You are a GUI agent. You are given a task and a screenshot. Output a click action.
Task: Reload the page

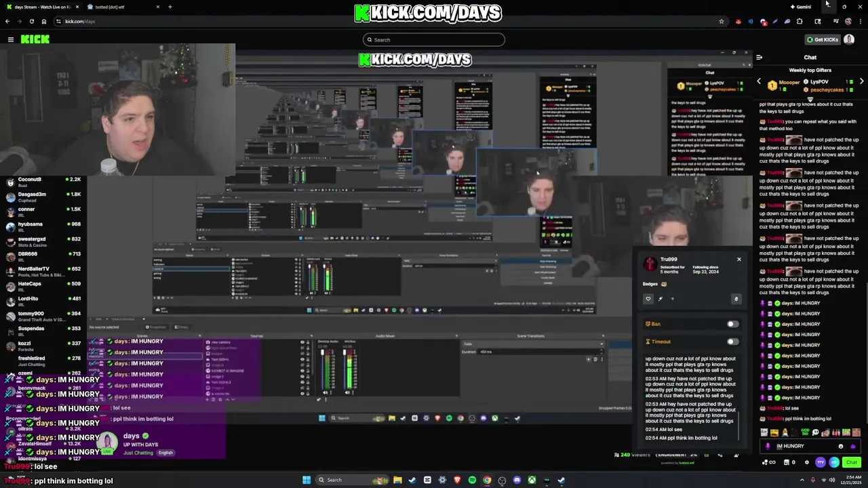point(31,21)
